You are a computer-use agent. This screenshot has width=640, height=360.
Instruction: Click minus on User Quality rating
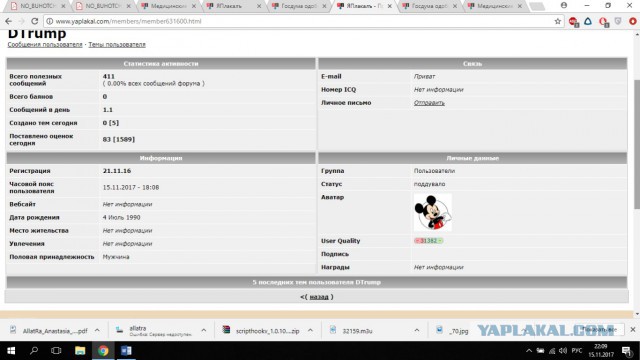point(417,241)
